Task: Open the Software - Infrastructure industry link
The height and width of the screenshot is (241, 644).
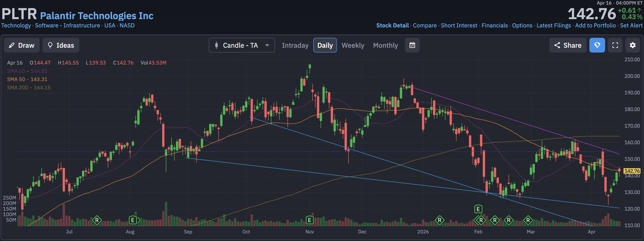Action: click(x=67, y=26)
